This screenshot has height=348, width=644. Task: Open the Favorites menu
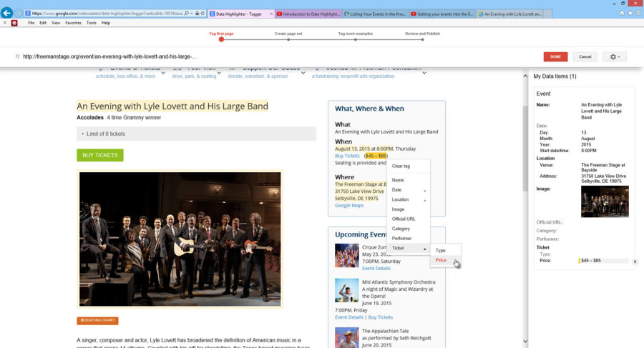tap(73, 23)
